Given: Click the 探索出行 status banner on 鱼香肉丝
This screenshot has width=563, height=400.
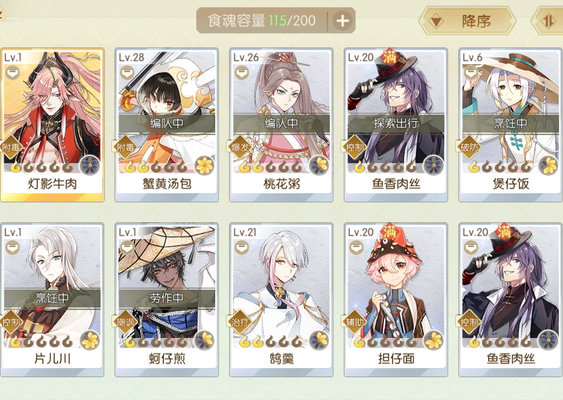Looking at the screenshot, I should [396, 123].
